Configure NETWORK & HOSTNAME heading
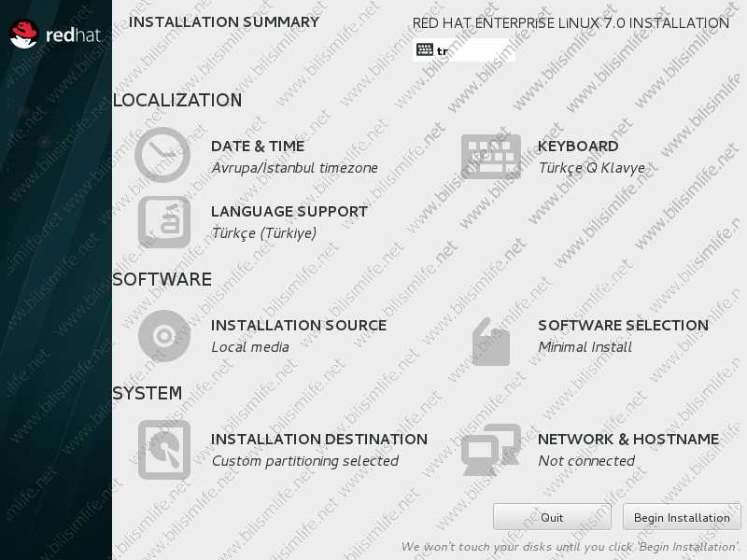This screenshot has width=747, height=560. click(628, 439)
